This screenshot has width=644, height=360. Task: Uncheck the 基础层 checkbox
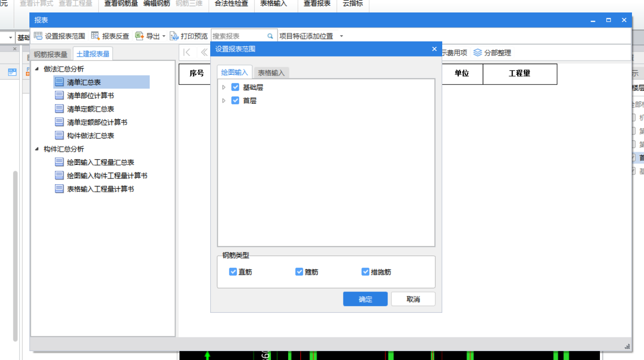[x=236, y=87]
